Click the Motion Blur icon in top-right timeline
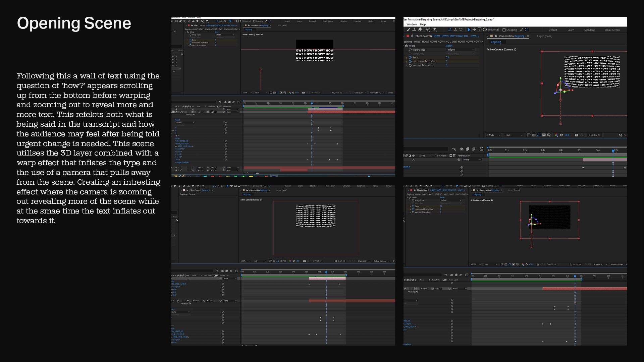644x362 pixels. (474, 149)
